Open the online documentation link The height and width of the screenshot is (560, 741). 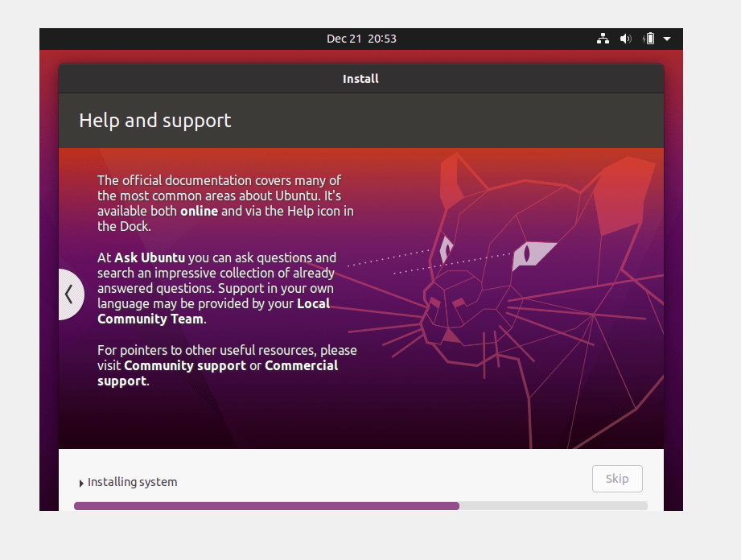(199, 212)
